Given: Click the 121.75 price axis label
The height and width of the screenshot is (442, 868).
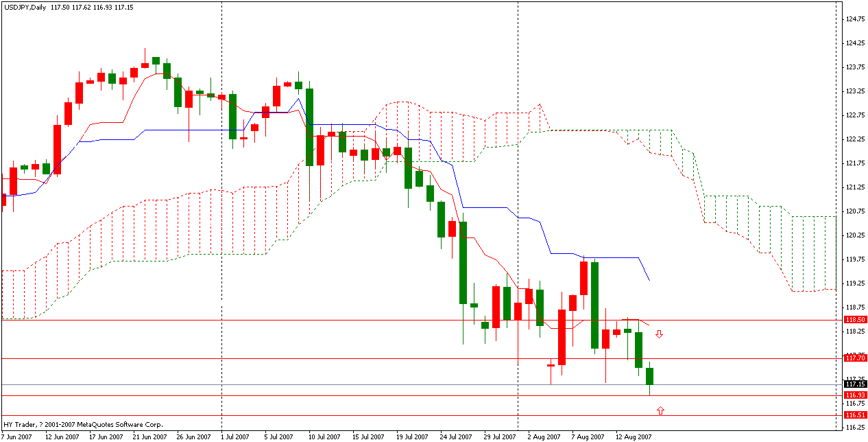Looking at the screenshot, I should click(855, 163).
